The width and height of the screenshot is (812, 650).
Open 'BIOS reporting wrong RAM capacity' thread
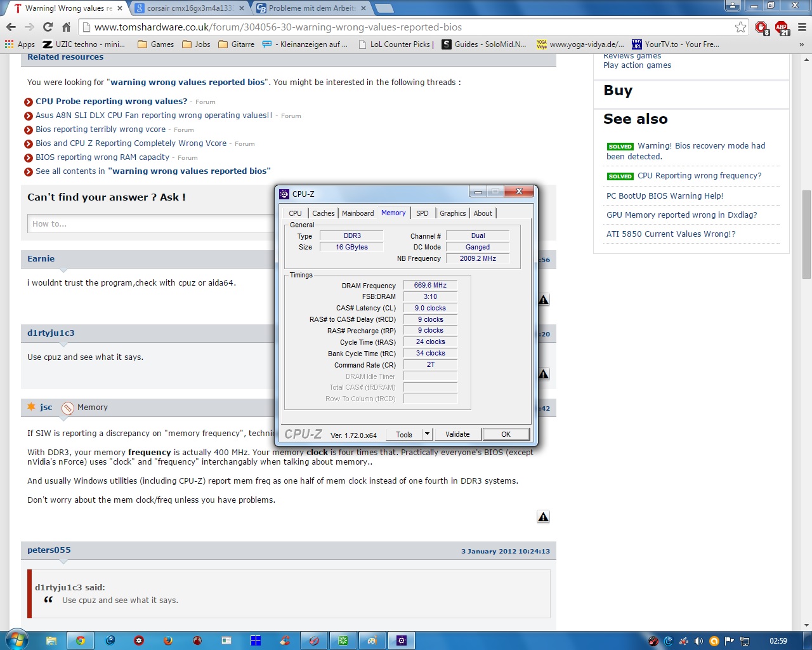(x=102, y=157)
